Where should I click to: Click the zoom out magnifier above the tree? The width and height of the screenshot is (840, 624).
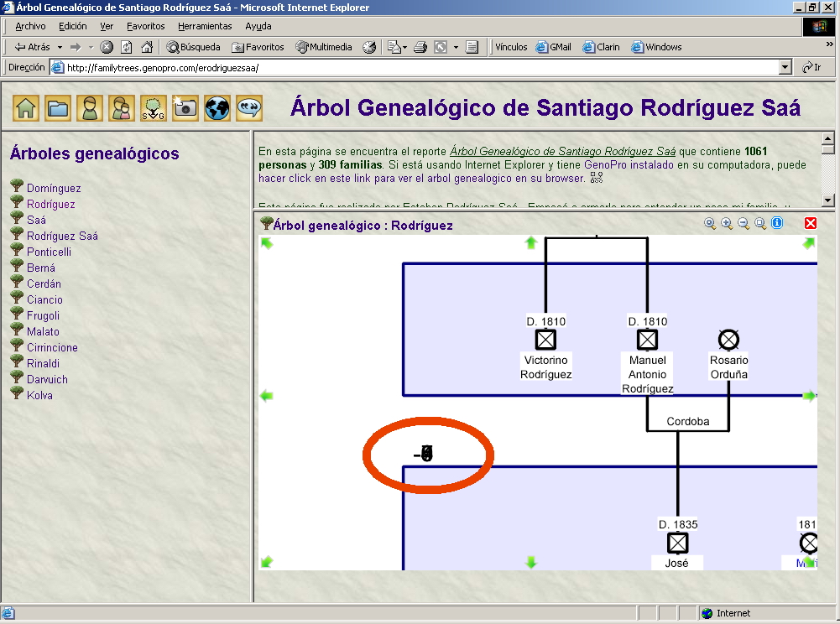[x=743, y=223]
